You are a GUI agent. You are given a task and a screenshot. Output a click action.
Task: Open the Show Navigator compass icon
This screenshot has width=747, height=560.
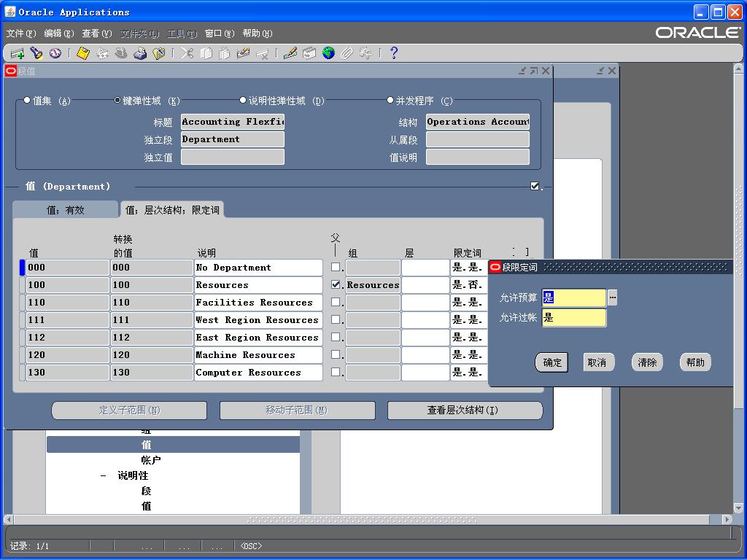click(55, 52)
